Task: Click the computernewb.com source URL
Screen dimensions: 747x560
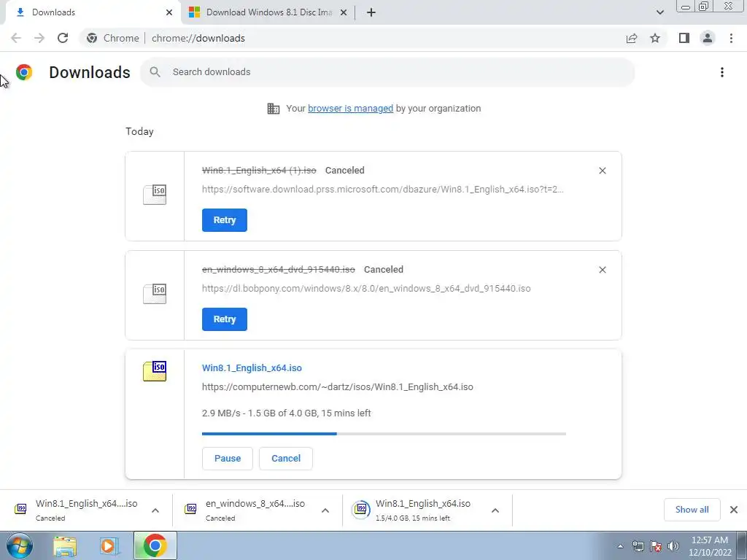Action: click(x=337, y=387)
